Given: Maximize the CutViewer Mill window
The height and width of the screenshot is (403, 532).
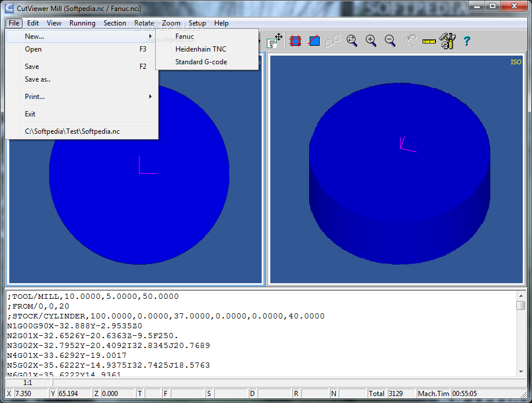Looking at the screenshot, I should 493,6.
